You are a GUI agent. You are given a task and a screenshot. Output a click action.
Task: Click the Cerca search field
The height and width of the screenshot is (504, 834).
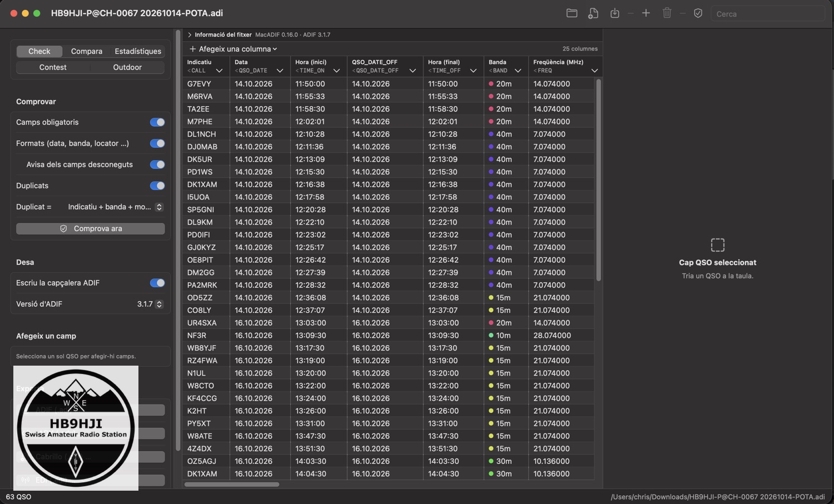767,14
